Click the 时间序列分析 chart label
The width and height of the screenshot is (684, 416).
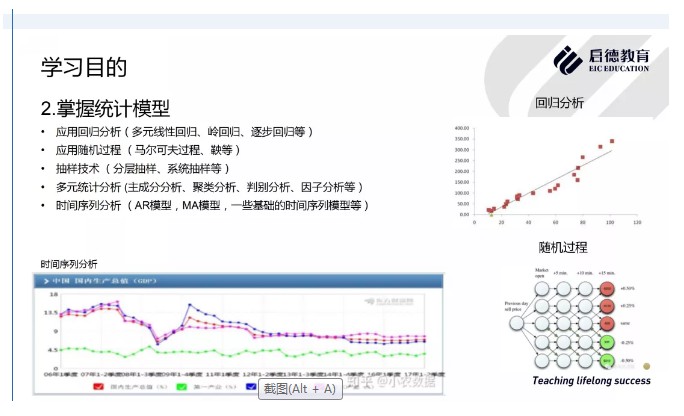pos(69,264)
